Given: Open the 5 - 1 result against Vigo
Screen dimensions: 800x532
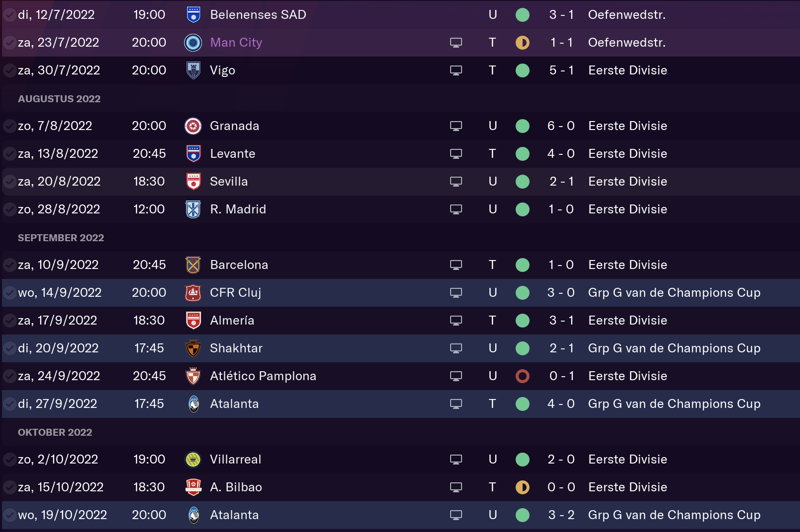Looking at the screenshot, I should (561, 70).
